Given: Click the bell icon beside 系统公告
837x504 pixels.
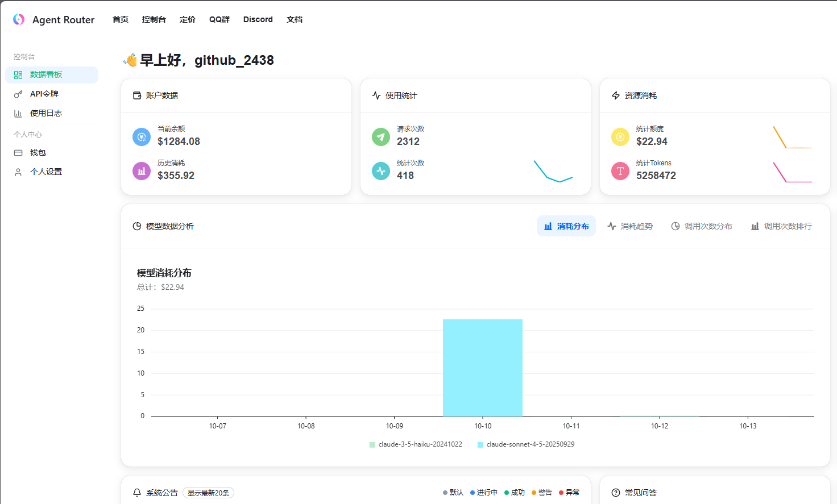Looking at the screenshot, I should tap(137, 493).
